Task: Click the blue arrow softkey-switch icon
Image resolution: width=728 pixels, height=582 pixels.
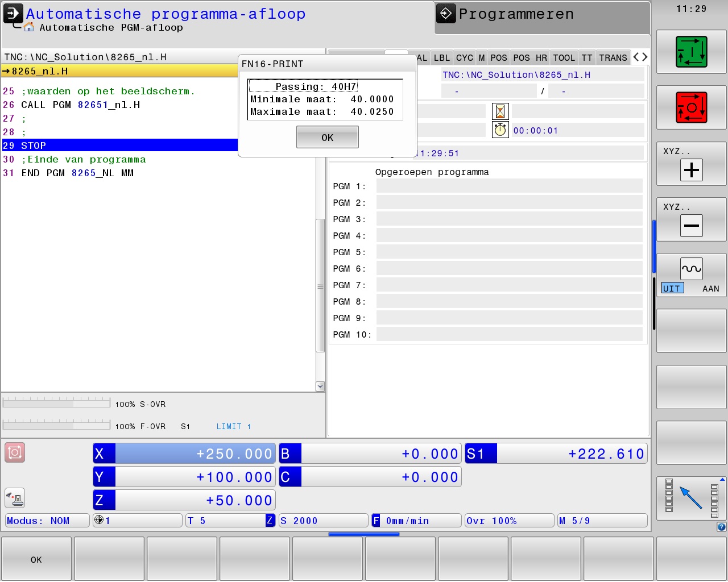Action: [691, 498]
